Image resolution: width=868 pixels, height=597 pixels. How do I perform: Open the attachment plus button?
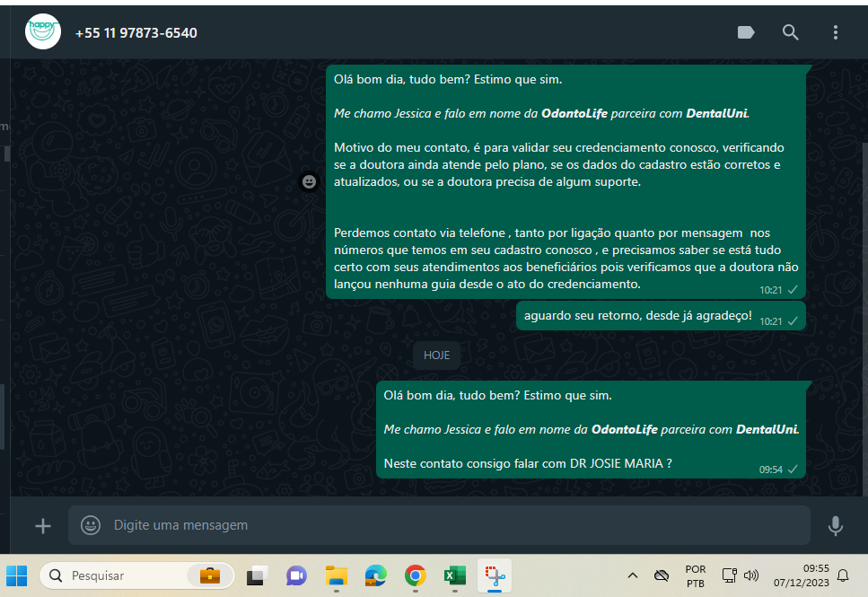coord(42,525)
